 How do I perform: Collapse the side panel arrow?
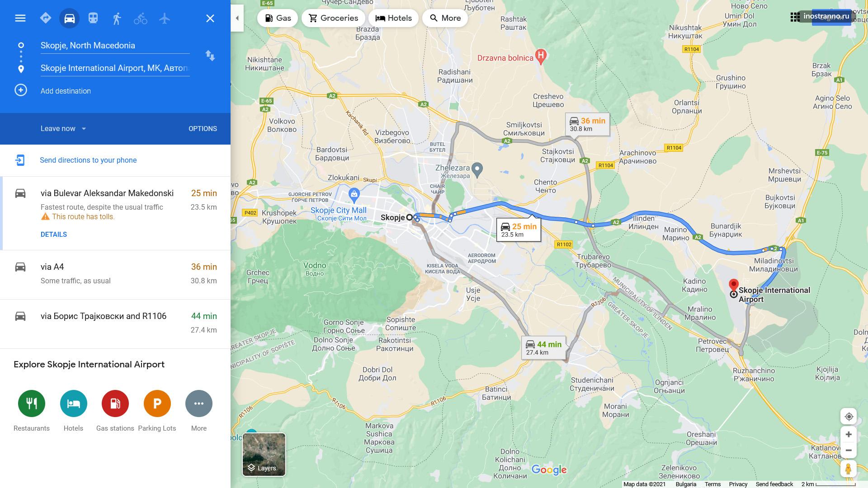[237, 18]
